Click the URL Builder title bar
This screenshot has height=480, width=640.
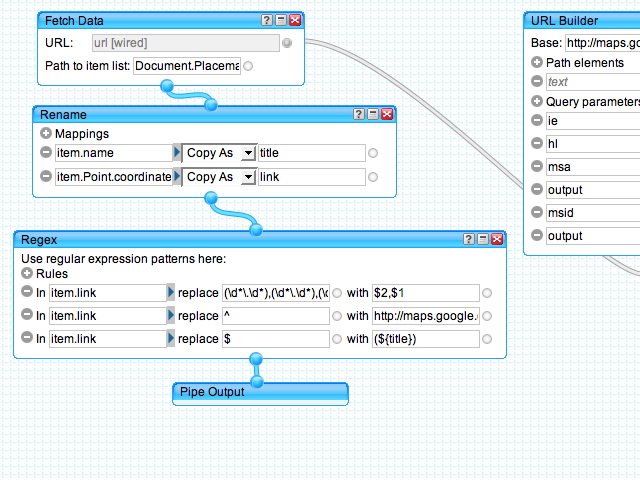[580, 20]
